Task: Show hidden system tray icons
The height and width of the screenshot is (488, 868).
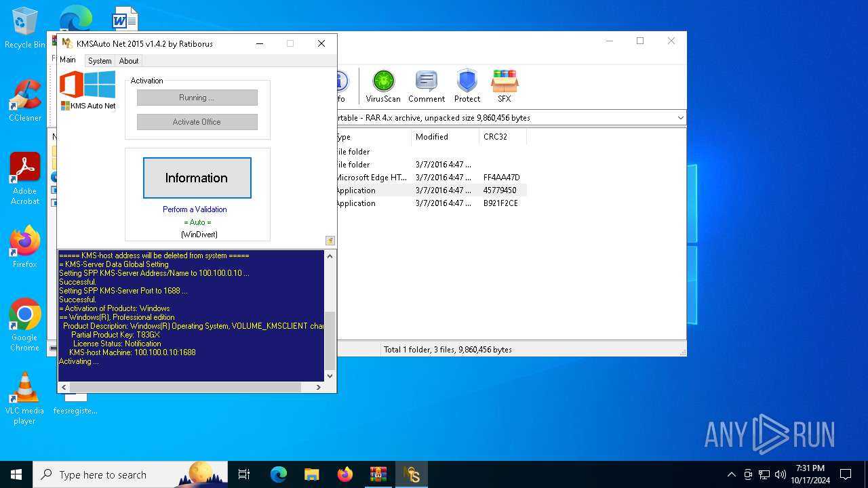Action: coord(732,474)
